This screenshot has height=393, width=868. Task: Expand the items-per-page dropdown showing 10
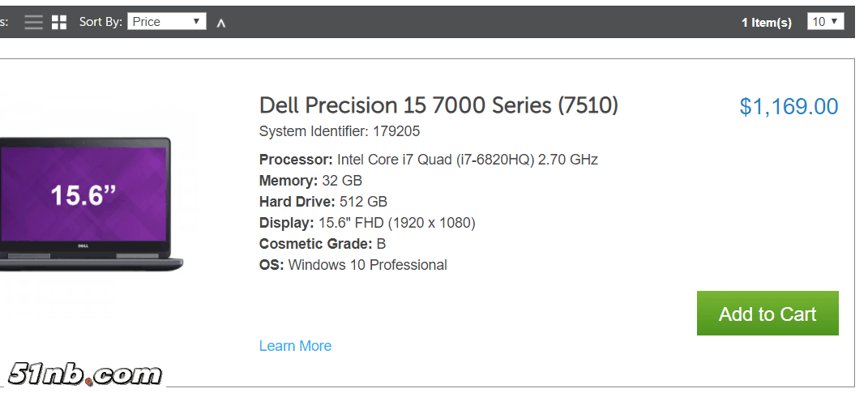[825, 22]
